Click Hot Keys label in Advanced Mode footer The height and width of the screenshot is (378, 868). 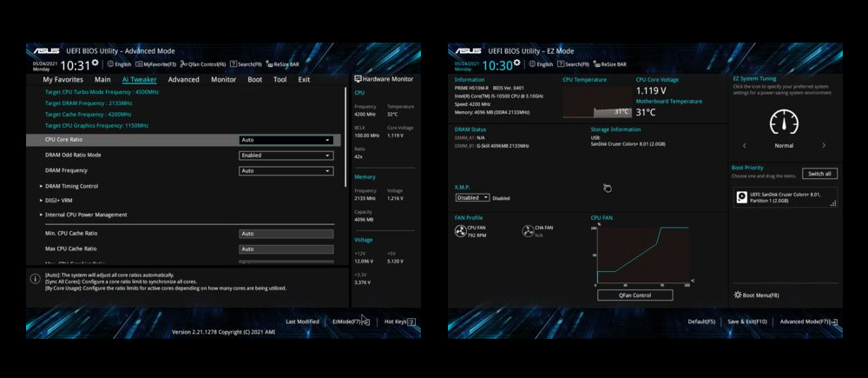pyautogui.click(x=395, y=322)
